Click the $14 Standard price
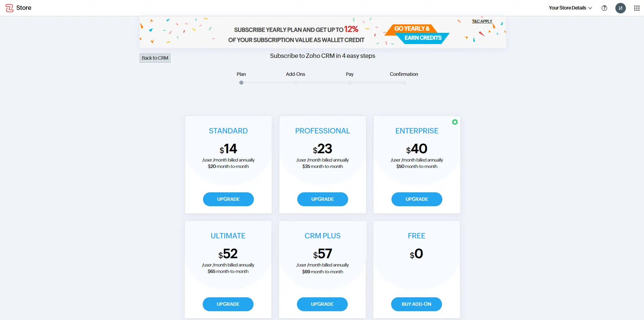This screenshot has height=320, width=644. click(228, 149)
